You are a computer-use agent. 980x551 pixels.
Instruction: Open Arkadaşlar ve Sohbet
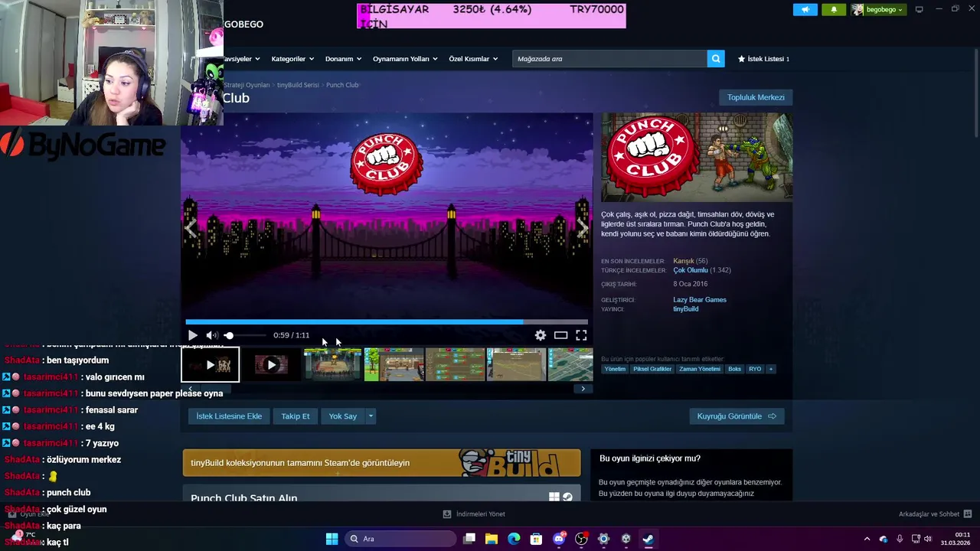coord(935,514)
